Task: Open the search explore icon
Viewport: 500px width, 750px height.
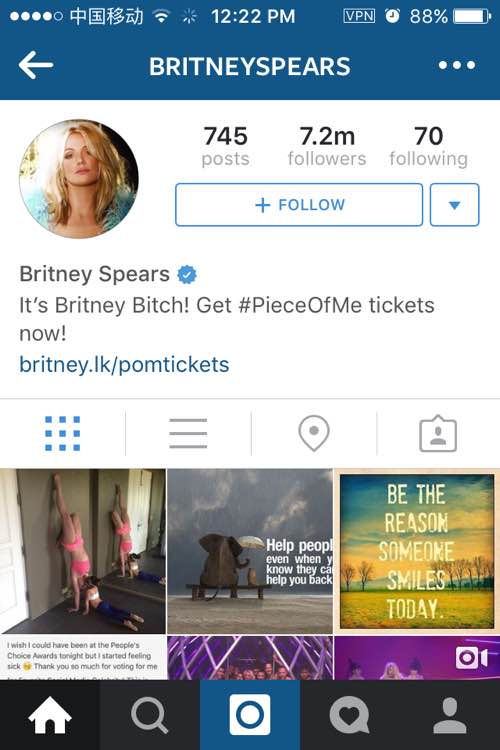Action: point(150,715)
